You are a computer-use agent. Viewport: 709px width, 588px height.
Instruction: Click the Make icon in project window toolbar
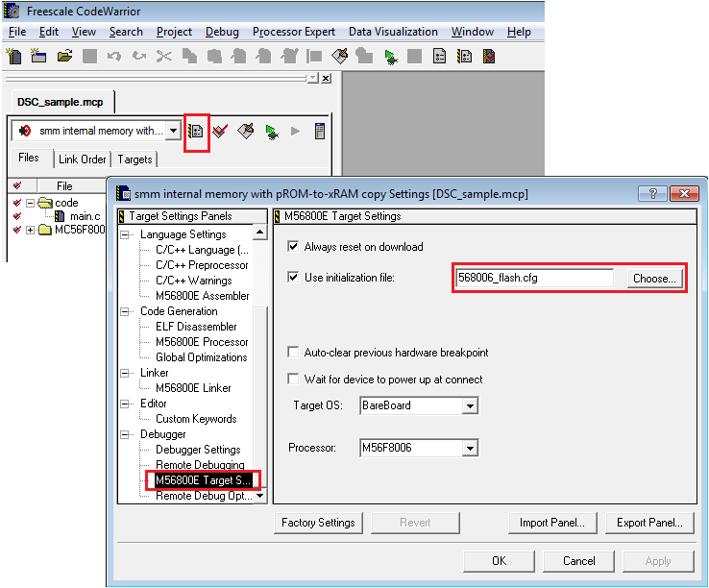[x=246, y=132]
